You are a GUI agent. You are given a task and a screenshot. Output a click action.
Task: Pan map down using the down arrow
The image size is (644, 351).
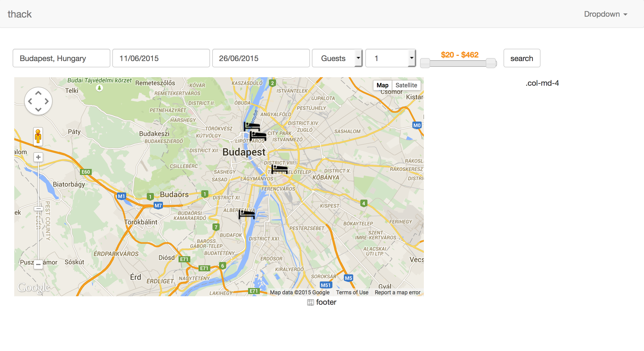pos(38,109)
